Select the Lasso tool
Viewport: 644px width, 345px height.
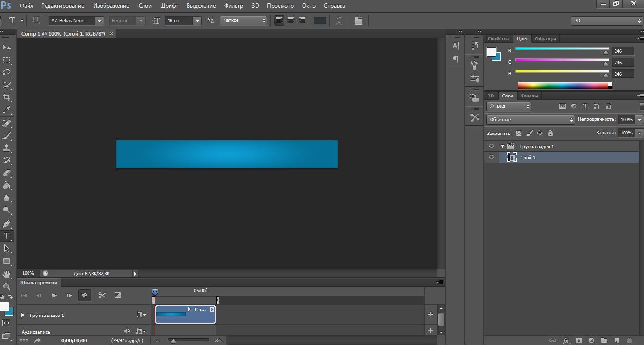(x=7, y=73)
